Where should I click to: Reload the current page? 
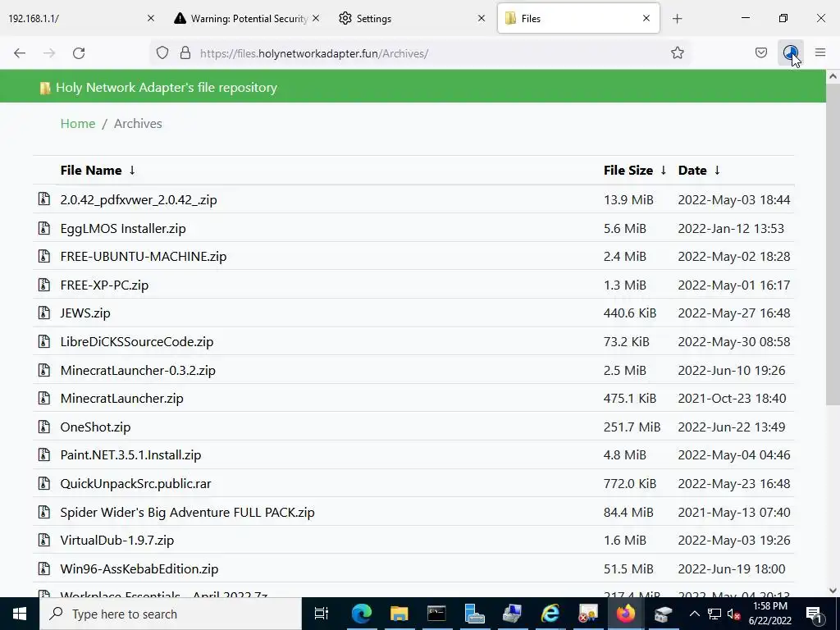79,53
